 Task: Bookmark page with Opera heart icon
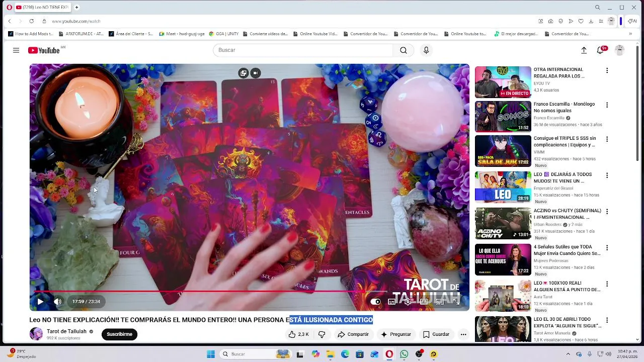click(x=581, y=21)
